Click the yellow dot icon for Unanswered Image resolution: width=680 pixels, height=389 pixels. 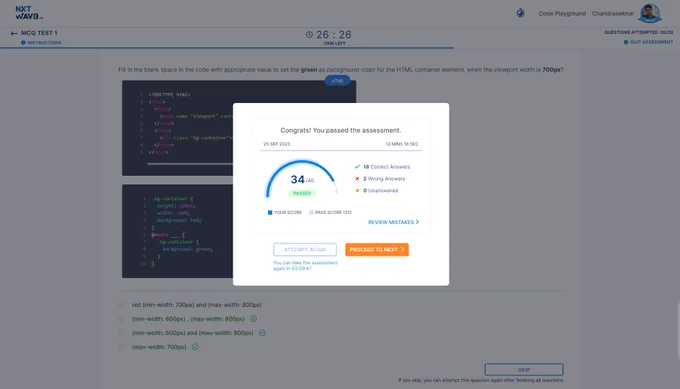click(357, 190)
